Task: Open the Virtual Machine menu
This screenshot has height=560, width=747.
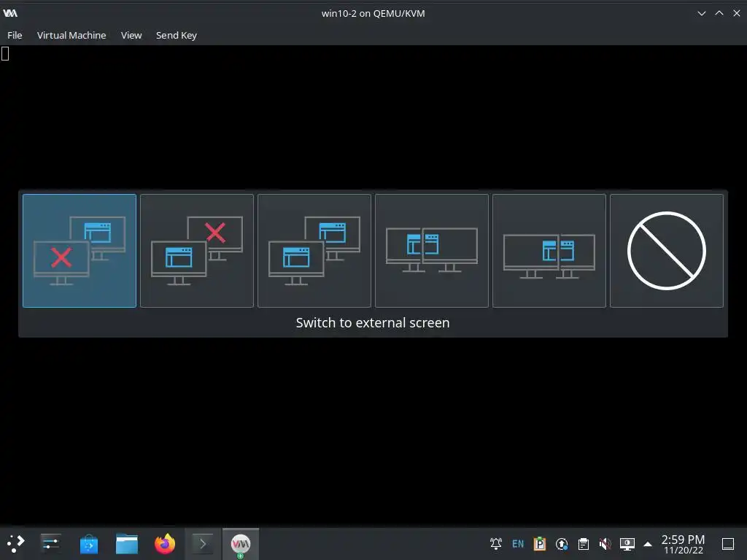Action: [x=71, y=35]
